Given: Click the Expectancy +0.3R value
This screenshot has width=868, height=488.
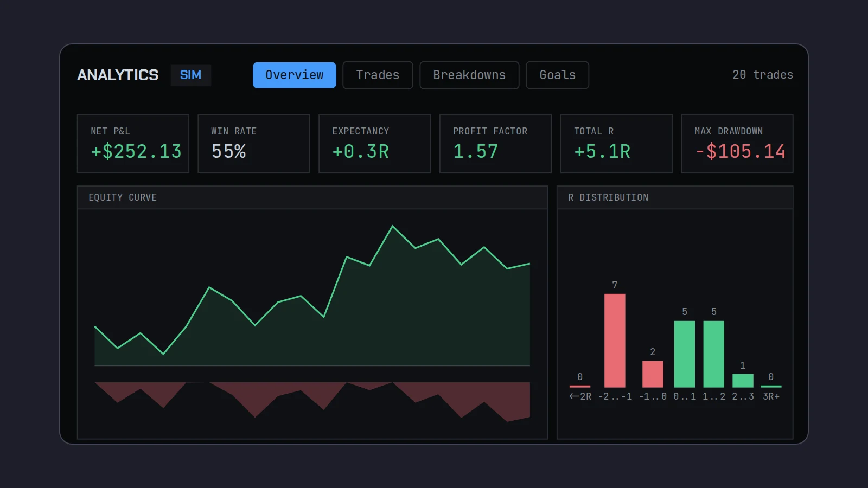Looking at the screenshot, I should 360,151.
